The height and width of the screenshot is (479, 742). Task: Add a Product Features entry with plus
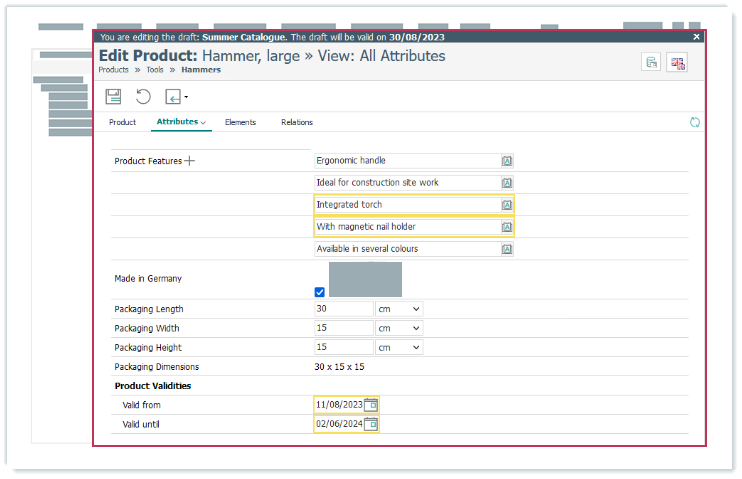coord(190,161)
